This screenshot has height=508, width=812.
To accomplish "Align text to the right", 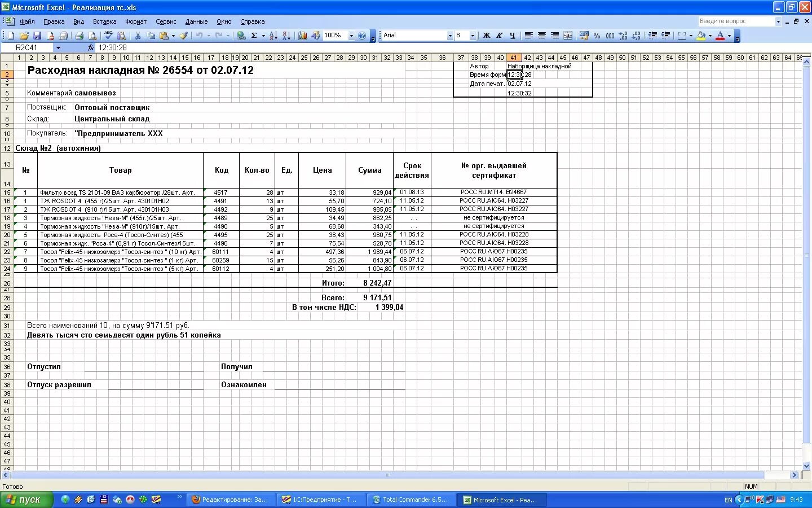I will click(554, 36).
